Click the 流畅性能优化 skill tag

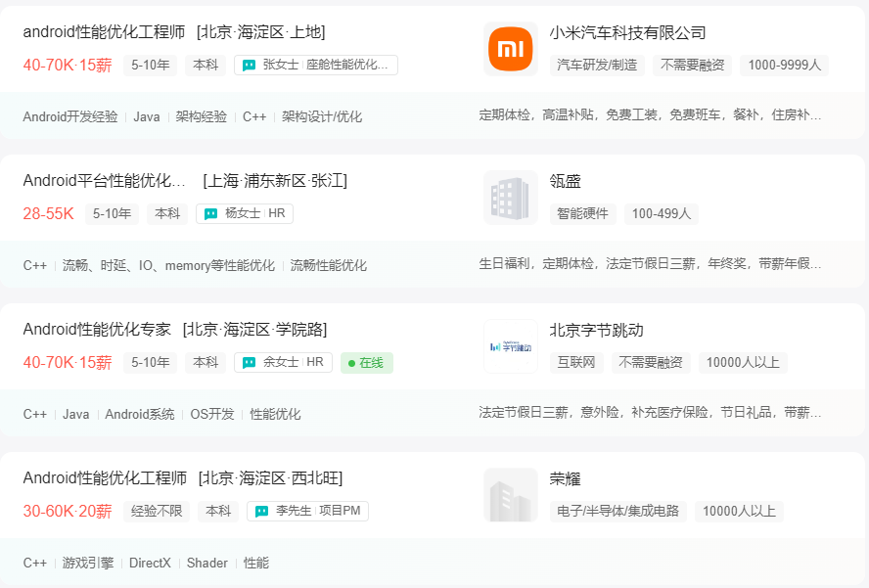pyautogui.click(x=329, y=265)
